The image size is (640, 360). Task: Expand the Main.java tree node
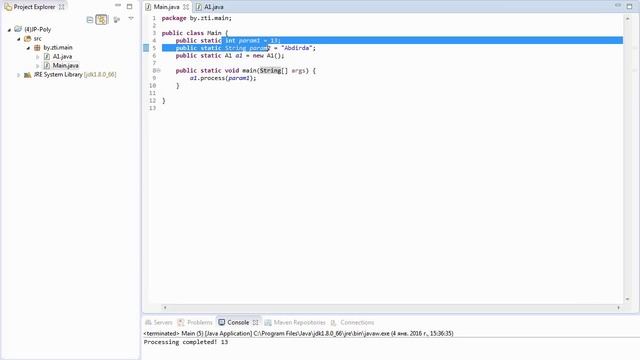(38, 66)
